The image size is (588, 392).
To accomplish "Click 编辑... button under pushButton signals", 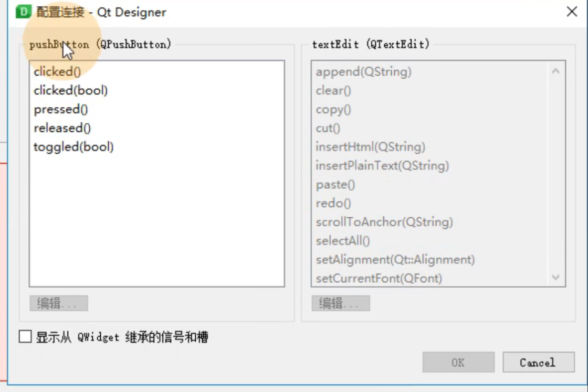I will coord(59,303).
